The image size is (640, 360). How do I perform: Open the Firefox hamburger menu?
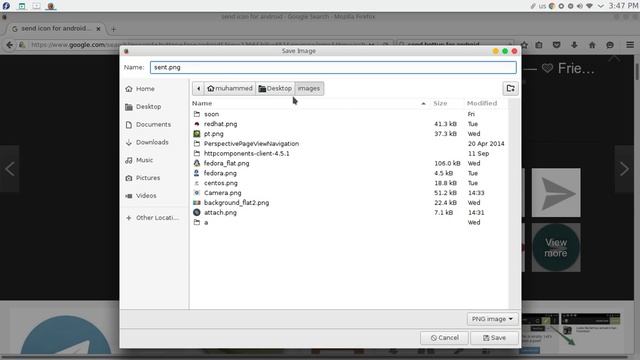click(x=630, y=44)
